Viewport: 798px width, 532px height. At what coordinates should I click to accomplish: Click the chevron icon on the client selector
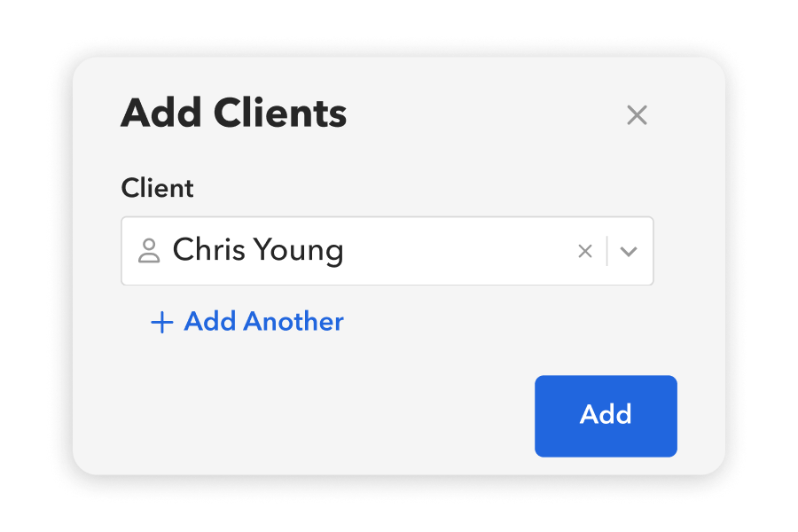click(629, 251)
